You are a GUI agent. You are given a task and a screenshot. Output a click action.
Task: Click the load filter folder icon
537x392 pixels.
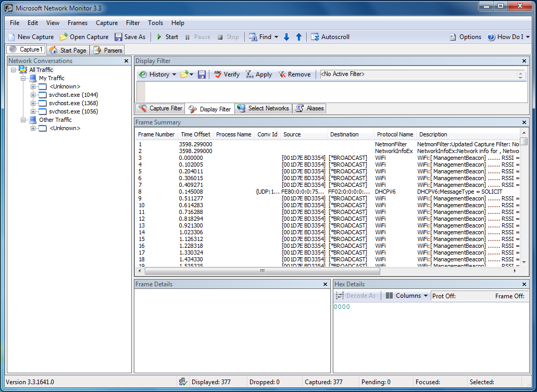[x=184, y=74]
